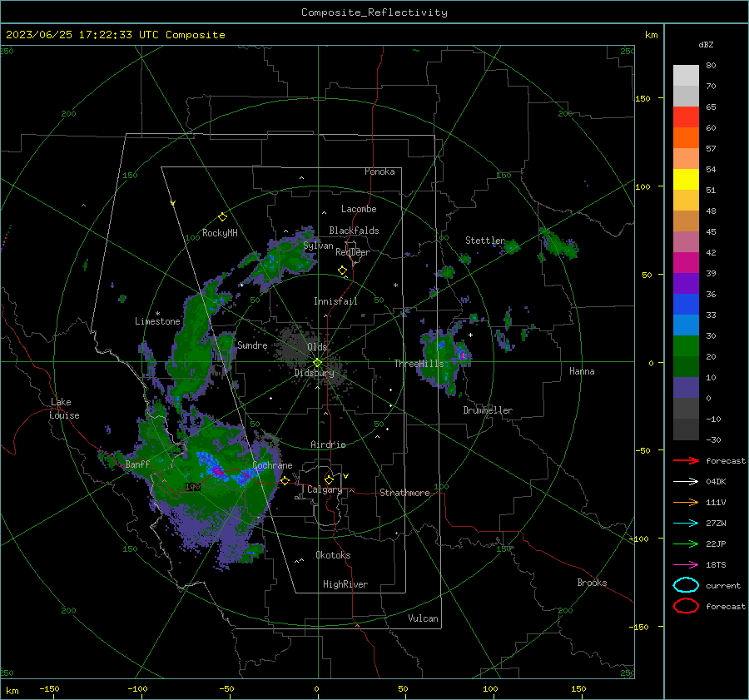
Task: Click the yellow diamond marker right of Cochrane
Action: coord(285,480)
